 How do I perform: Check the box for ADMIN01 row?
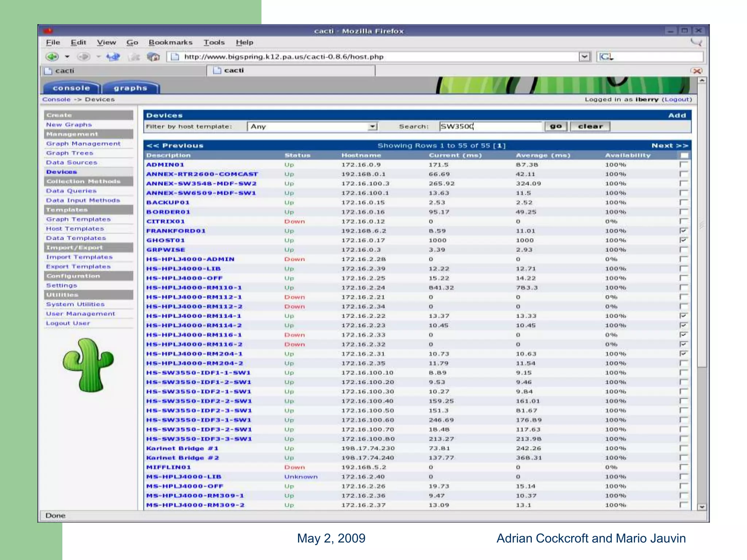pyautogui.click(x=684, y=165)
